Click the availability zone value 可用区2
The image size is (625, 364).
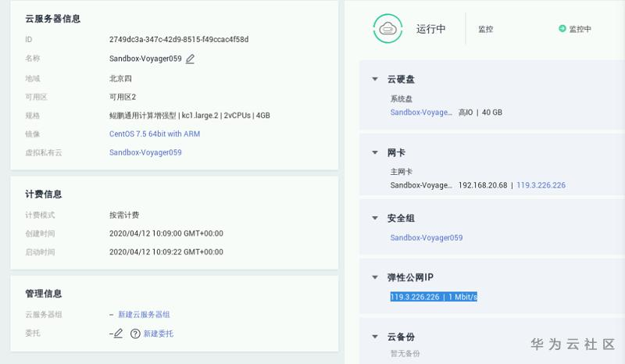[123, 97]
